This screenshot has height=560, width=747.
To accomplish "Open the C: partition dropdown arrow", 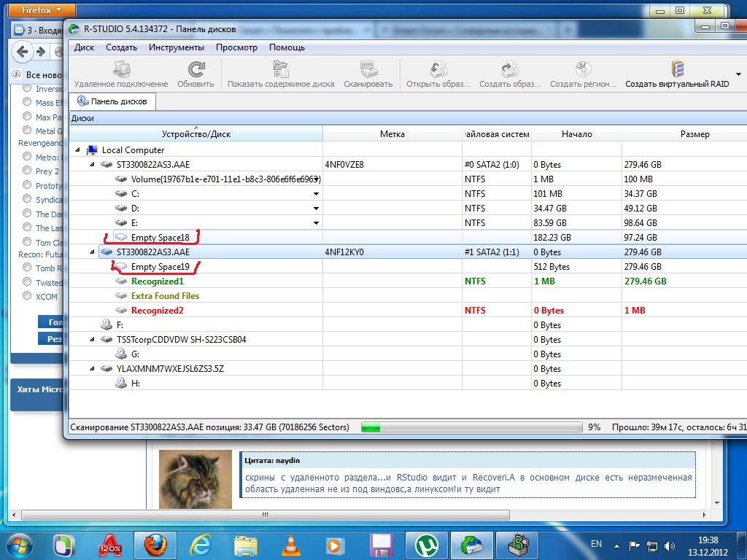I will coord(316,194).
